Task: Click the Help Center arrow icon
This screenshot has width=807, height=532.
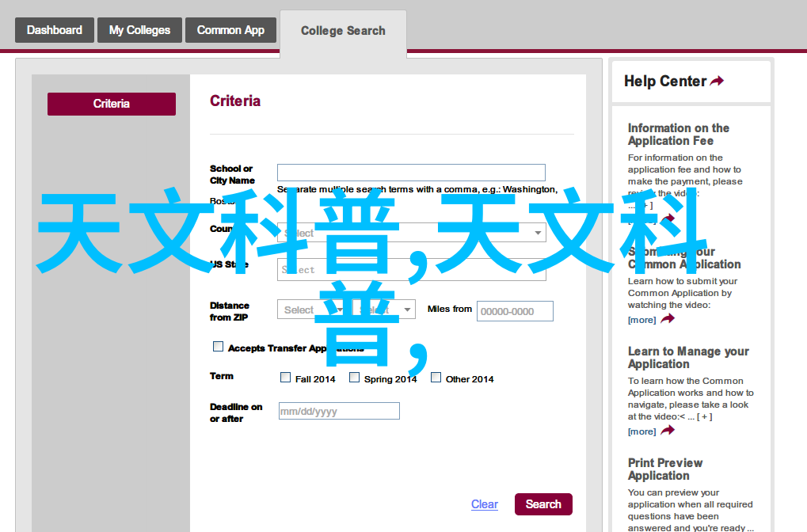Action: click(x=718, y=81)
